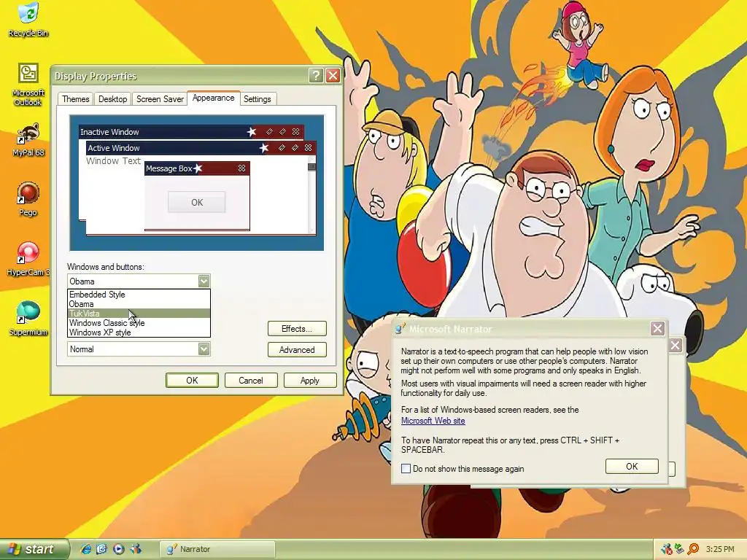Click the Effects... button
The image size is (747, 560).
click(297, 329)
